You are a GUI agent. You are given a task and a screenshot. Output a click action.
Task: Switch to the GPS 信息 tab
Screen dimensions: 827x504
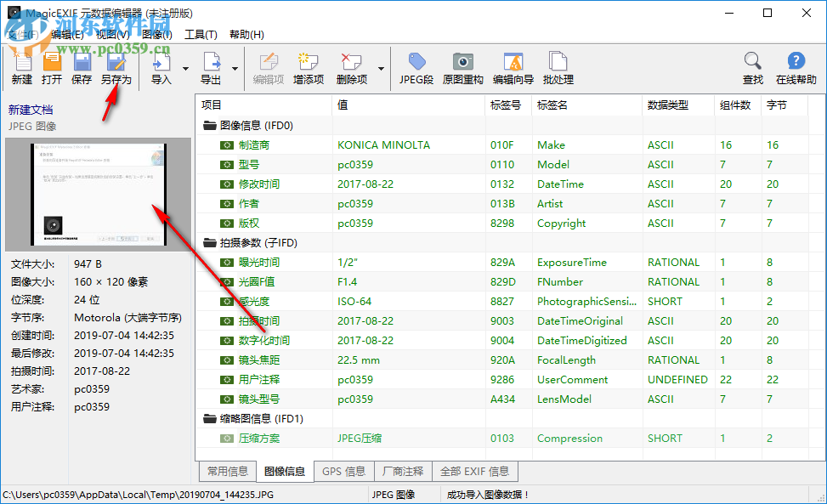343,471
